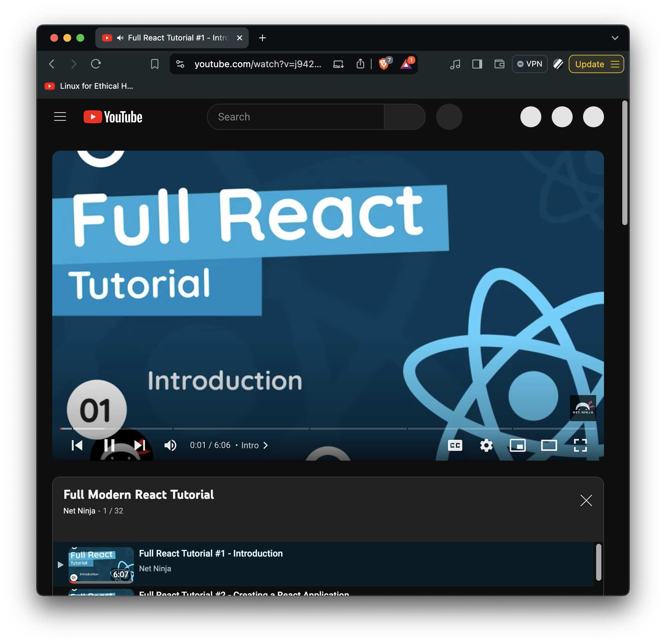Enter fullscreen video mode

point(580,445)
